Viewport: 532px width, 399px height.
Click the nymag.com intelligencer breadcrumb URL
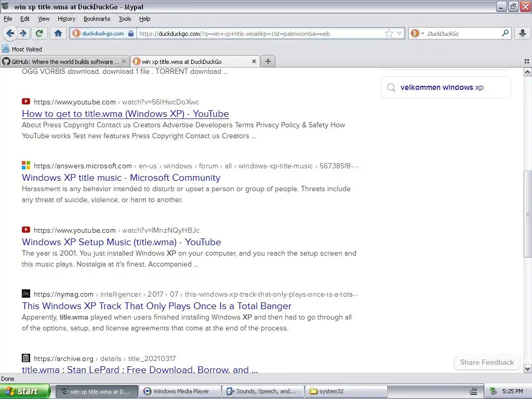pyautogui.click(x=195, y=294)
